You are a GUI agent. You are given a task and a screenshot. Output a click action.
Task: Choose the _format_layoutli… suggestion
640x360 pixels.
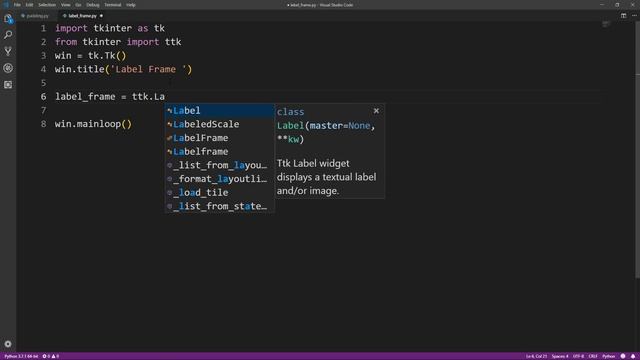220,179
